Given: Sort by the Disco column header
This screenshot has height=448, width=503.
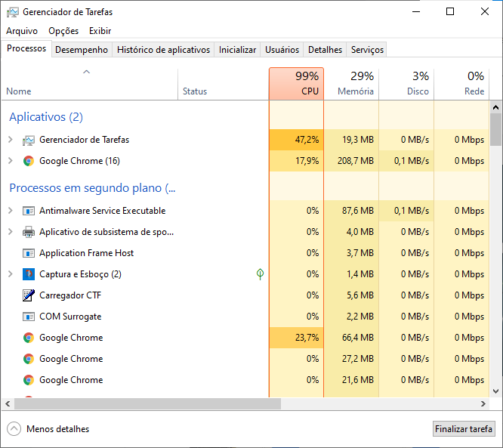Looking at the screenshot, I should click(x=406, y=84).
